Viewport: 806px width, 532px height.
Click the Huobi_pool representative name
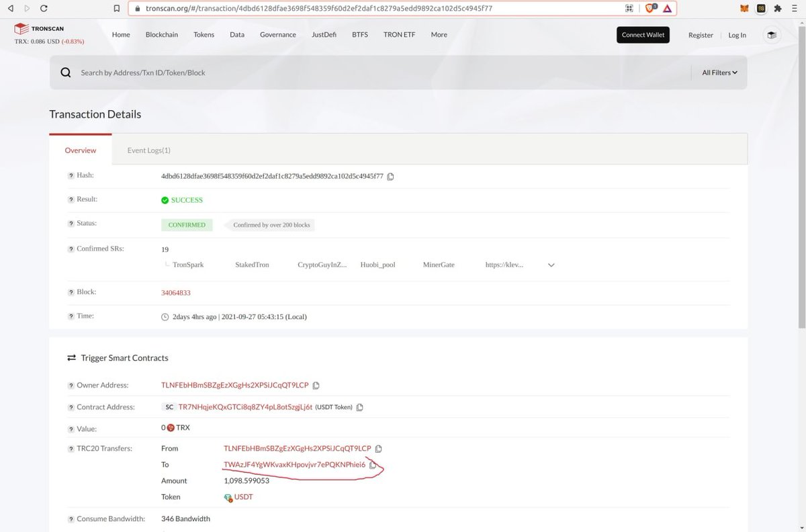pos(378,265)
